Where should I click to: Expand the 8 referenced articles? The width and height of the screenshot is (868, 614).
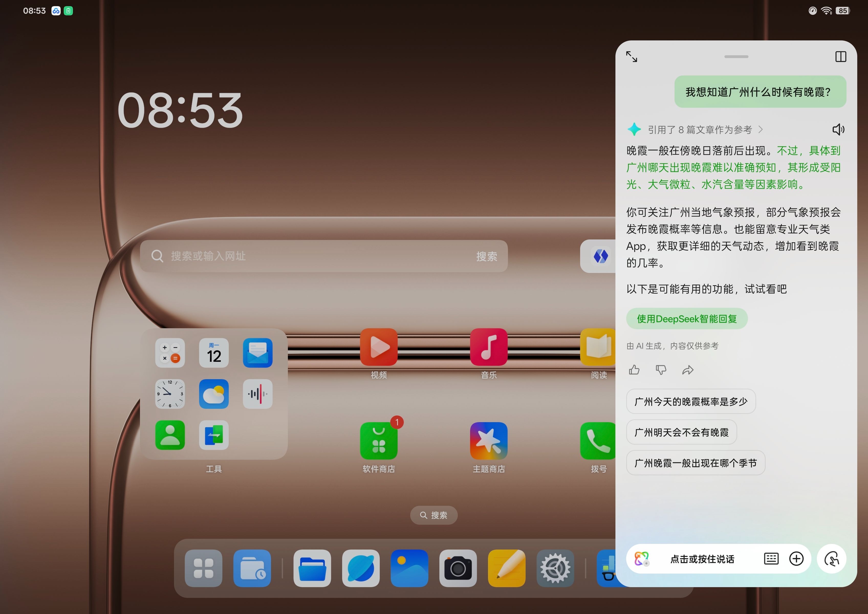700,130
